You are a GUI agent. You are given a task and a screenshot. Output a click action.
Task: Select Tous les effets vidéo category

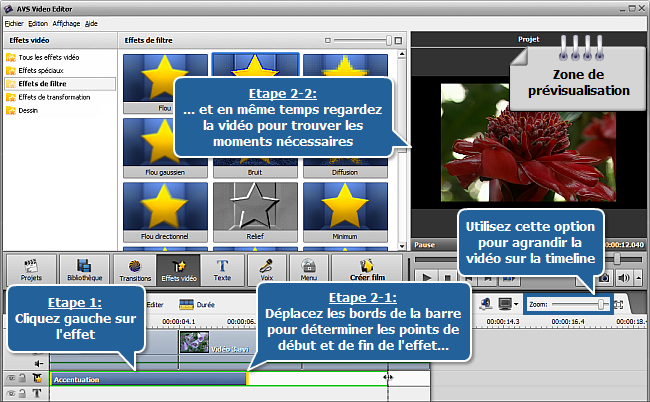(49, 57)
